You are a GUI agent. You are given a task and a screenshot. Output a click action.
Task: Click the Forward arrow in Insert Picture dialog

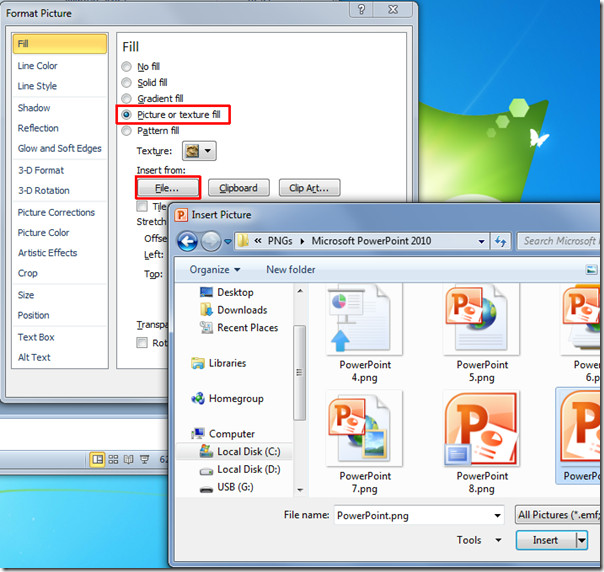click(211, 242)
